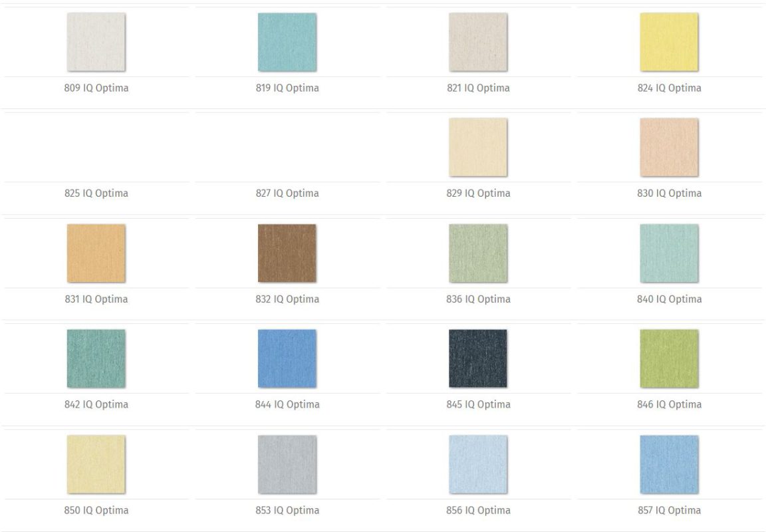This screenshot has height=532, width=766.
Task: Pick the yellow 824 IQ Optima swatch
Action: 669,42
